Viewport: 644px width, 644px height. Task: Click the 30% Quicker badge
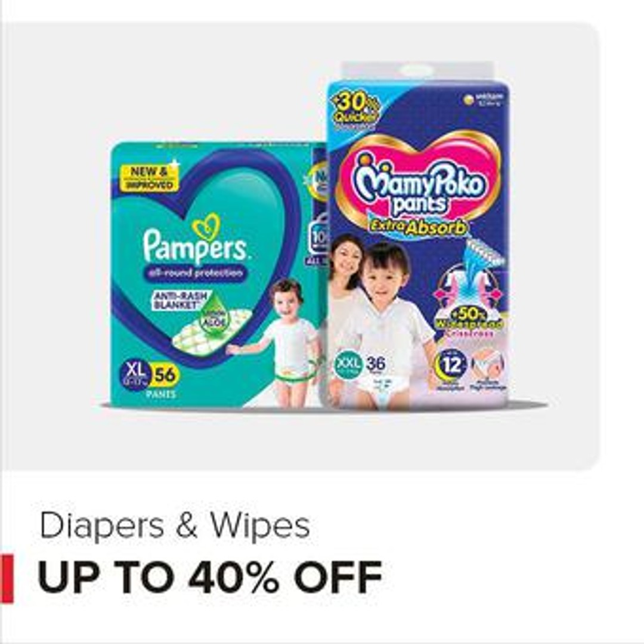355,112
